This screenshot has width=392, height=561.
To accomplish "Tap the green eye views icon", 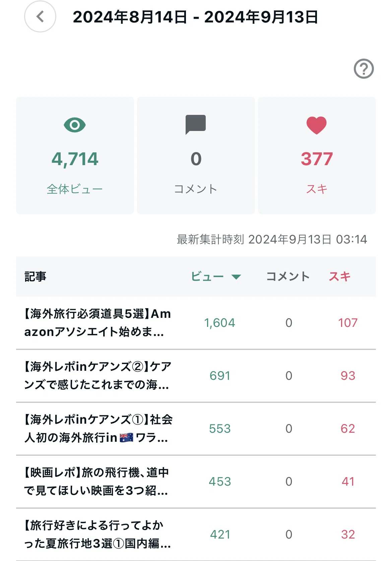I will pyautogui.click(x=75, y=125).
